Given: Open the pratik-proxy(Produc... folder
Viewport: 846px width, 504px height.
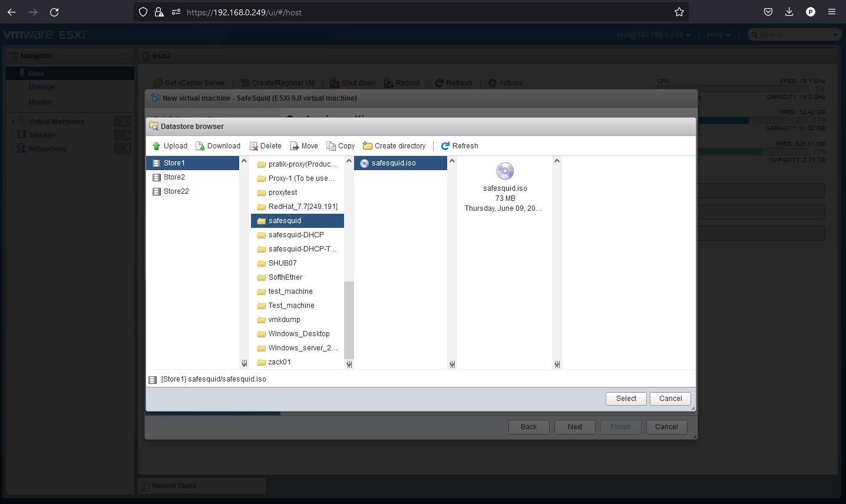Looking at the screenshot, I should (x=298, y=164).
